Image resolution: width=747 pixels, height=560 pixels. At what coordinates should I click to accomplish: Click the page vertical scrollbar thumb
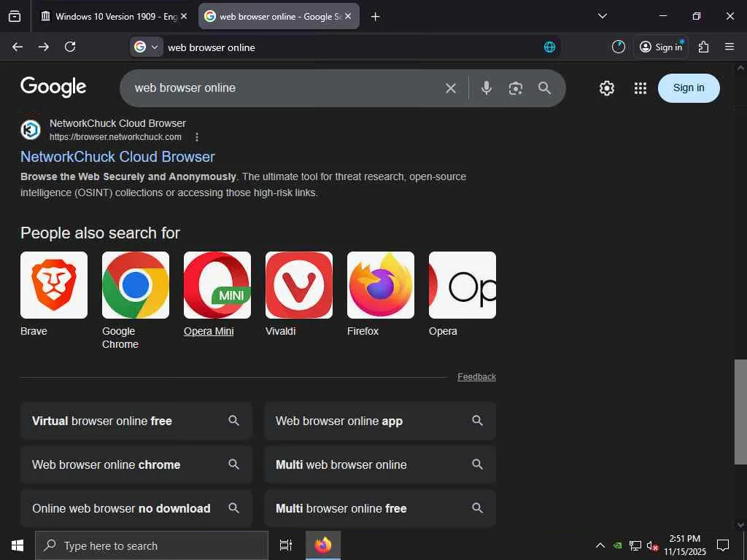[x=740, y=412]
